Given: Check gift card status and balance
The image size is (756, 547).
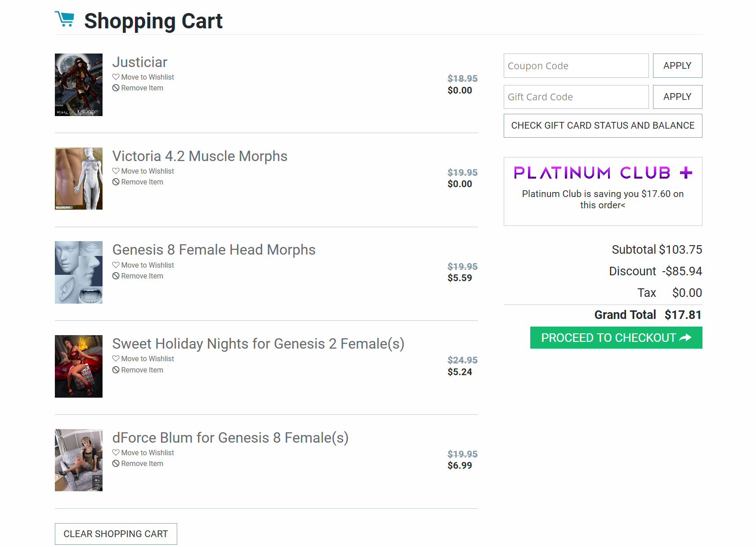Looking at the screenshot, I should pos(603,126).
